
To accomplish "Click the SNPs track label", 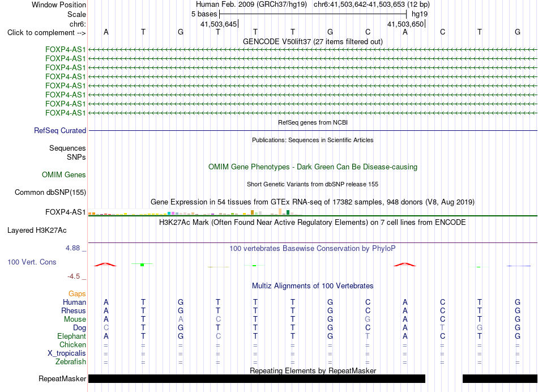I will point(76,157).
